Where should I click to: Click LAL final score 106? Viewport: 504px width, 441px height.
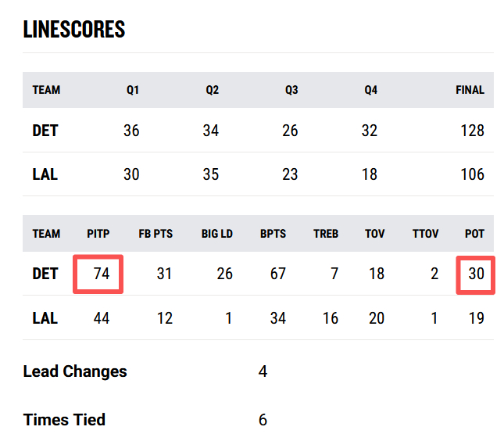click(472, 174)
